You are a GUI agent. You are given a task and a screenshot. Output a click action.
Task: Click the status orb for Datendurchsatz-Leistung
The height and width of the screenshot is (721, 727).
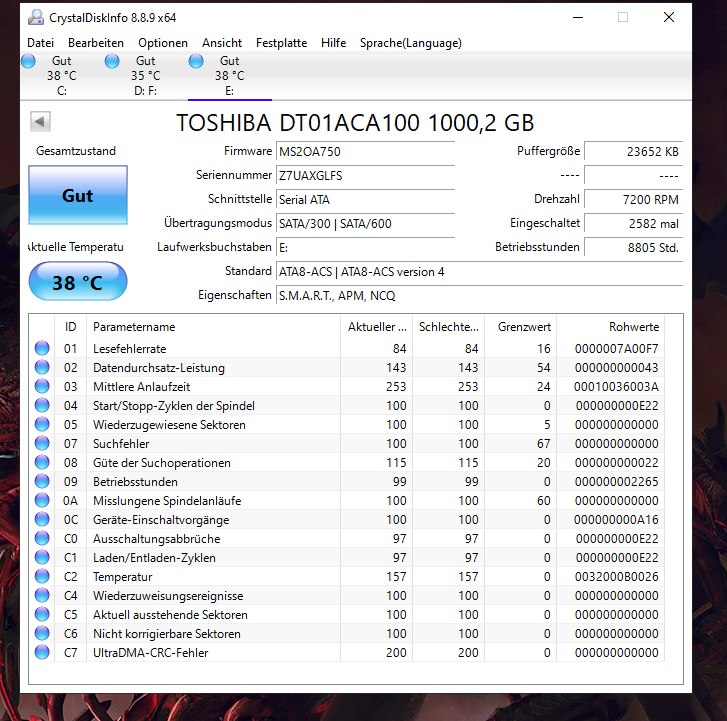42,367
